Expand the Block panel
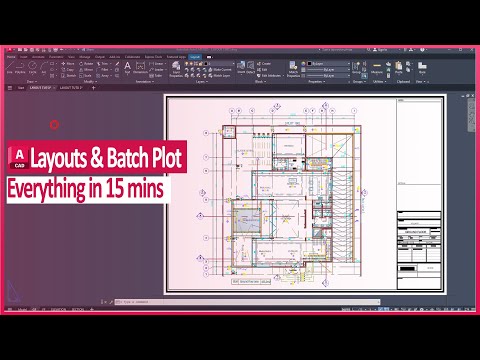 (260, 81)
